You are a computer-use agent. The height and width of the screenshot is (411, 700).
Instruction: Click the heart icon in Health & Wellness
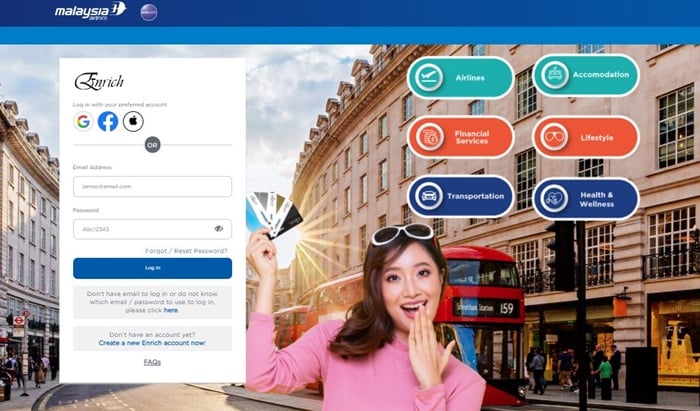(x=554, y=199)
